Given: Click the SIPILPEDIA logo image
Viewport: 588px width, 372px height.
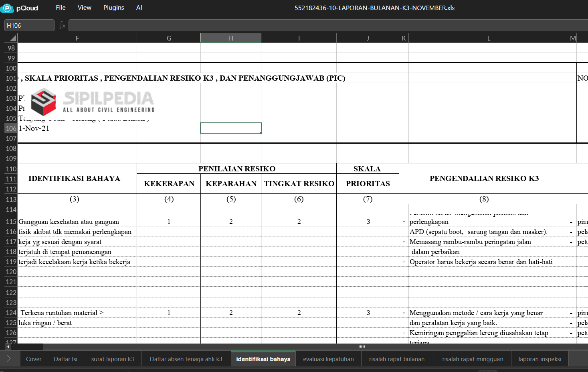Looking at the screenshot, I should [x=93, y=102].
